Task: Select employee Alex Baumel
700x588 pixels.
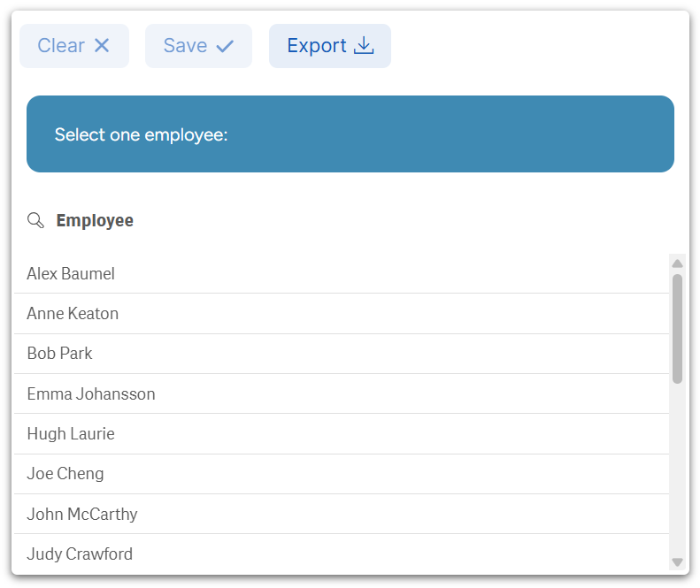Action: point(71,274)
